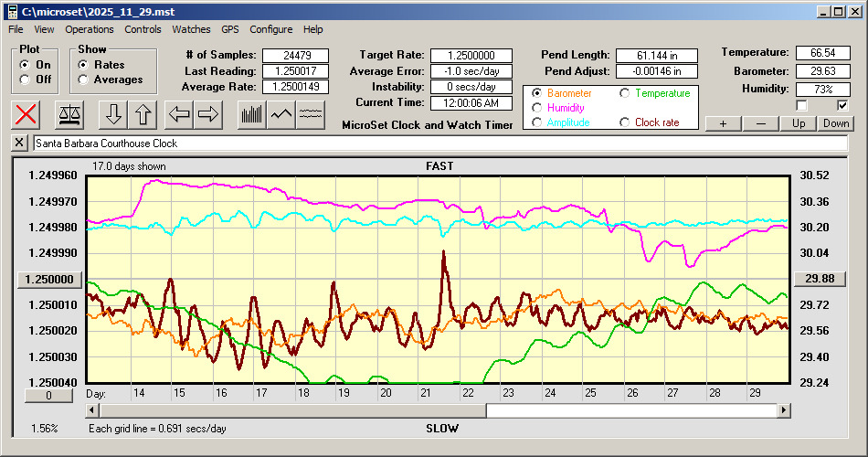This screenshot has width=868, height=457.
Task: Click the left arrow toolbar button
Action: point(179,114)
